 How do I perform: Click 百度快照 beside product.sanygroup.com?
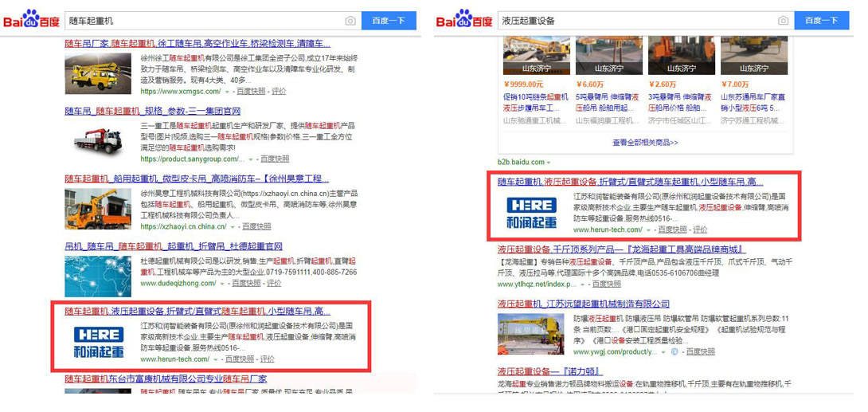274,159
